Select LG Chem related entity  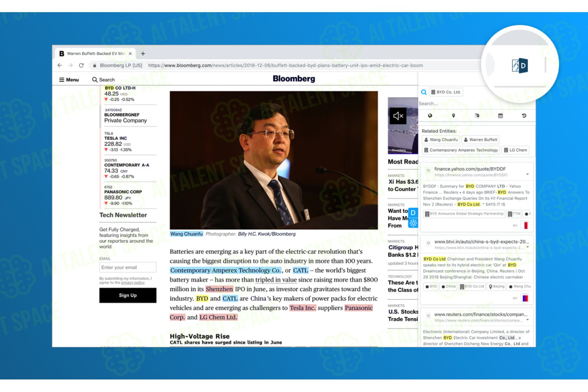(516, 150)
